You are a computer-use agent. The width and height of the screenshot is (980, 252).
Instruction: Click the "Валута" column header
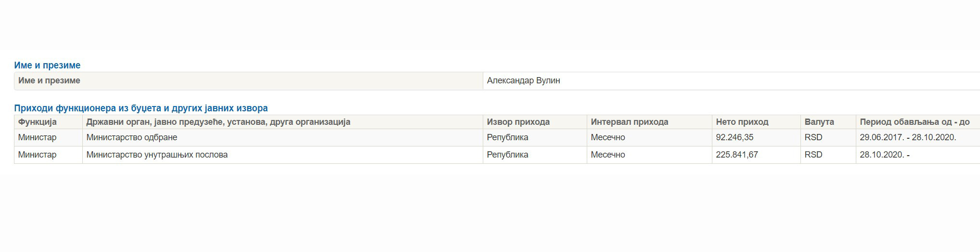pos(819,122)
